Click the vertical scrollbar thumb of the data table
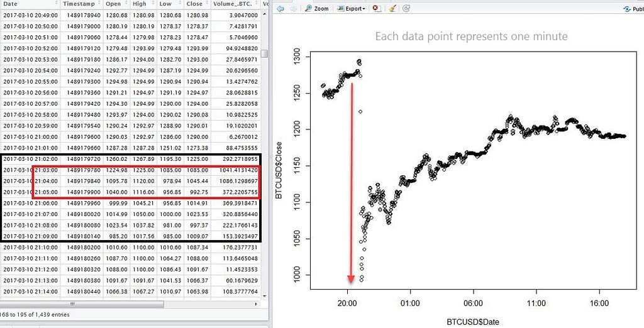The image size is (644, 328). (x=265, y=54)
